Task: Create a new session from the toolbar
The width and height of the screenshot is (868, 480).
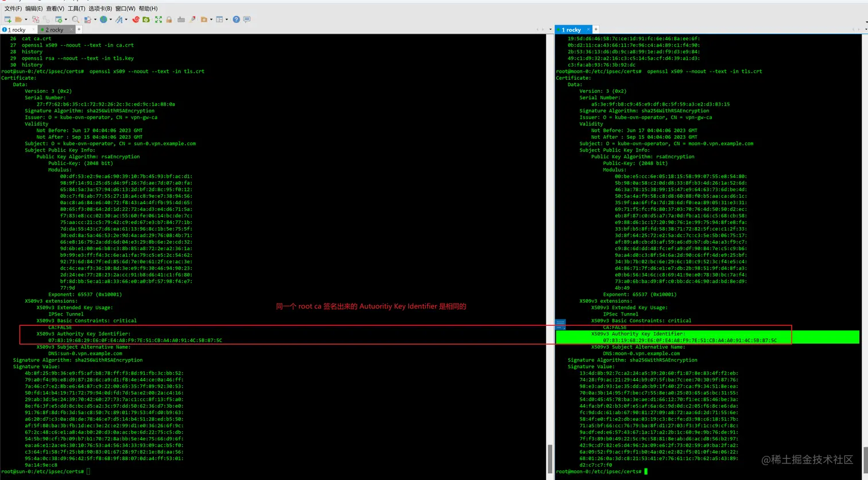Action: click(x=7, y=19)
